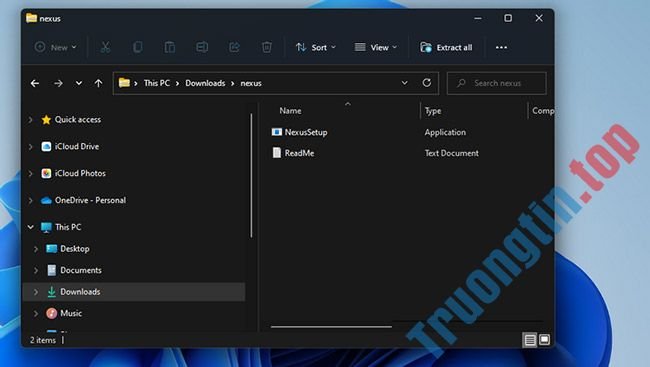Click the nexus folder icon in title bar

[x=32, y=18]
